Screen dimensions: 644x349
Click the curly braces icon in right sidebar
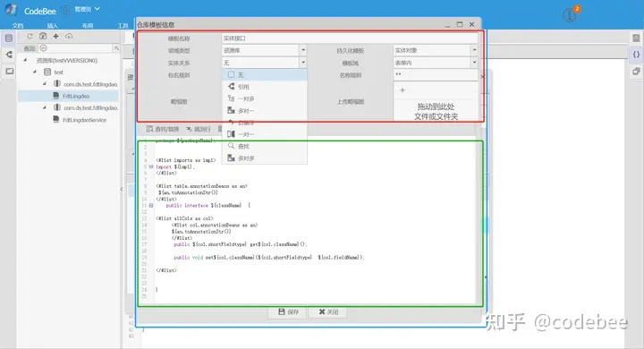(x=636, y=55)
